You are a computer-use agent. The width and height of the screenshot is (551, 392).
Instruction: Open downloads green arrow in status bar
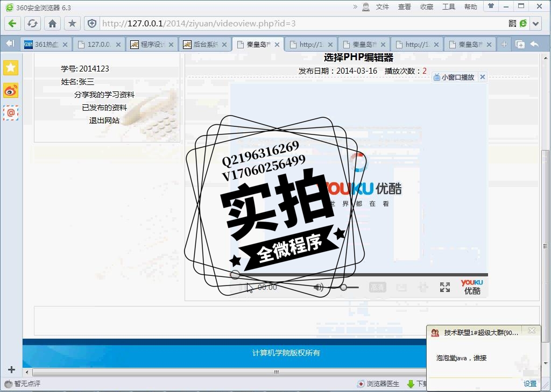point(411,384)
